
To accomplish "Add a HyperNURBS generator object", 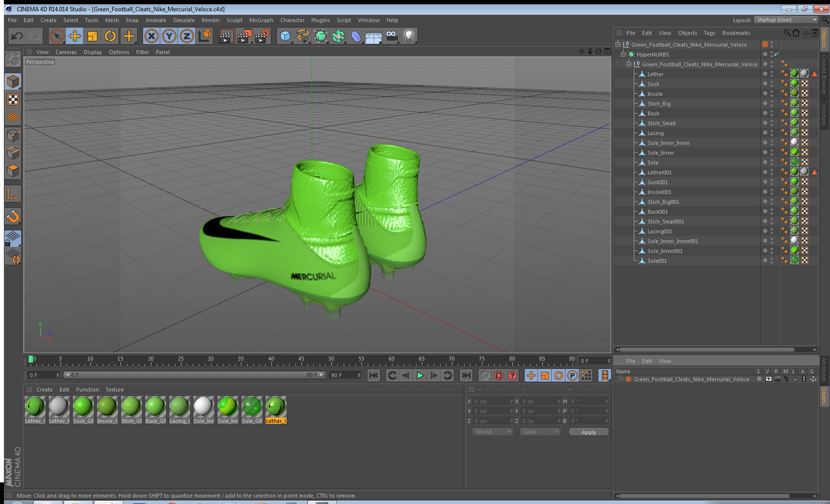I will coord(321,36).
